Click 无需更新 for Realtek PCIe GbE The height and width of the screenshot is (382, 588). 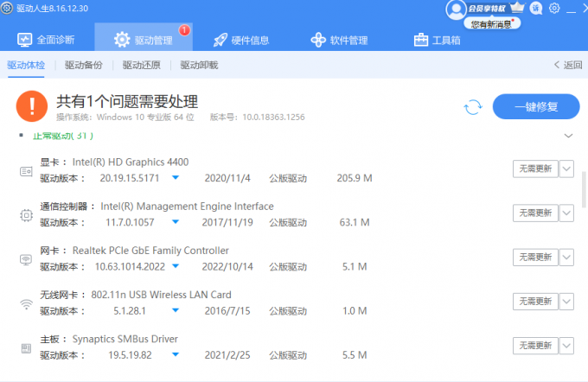pos(535,258)
